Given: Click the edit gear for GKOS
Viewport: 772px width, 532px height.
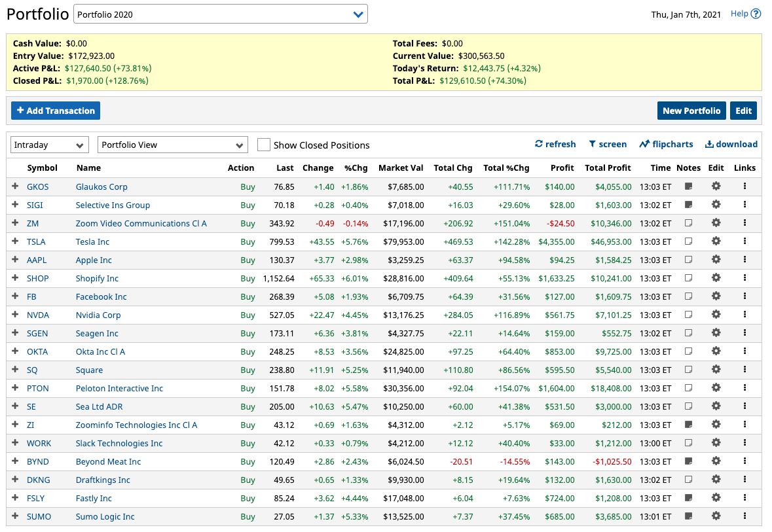Looking at the screenshot, I should (716, 186).
